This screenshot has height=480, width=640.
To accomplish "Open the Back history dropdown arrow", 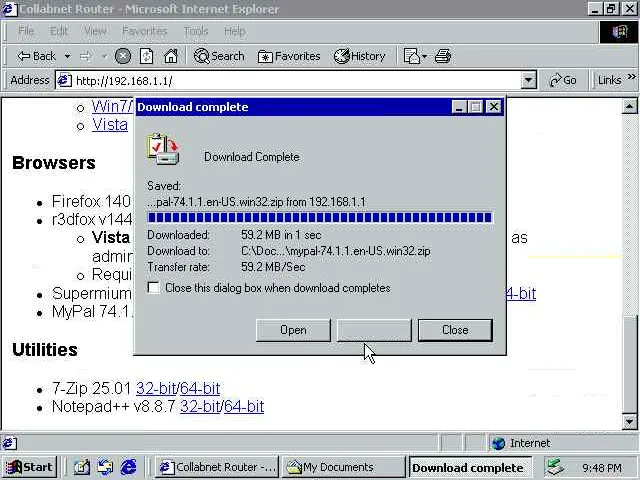I will 67,56.
